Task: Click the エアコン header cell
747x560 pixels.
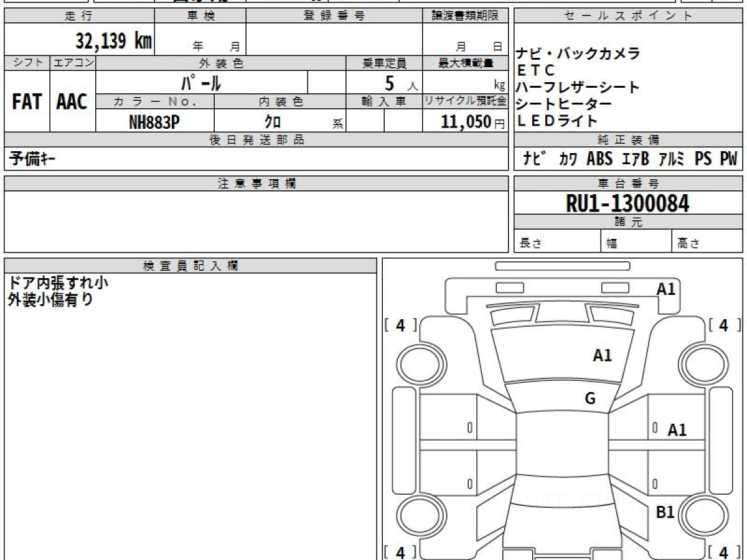Action: coord(73,63)
